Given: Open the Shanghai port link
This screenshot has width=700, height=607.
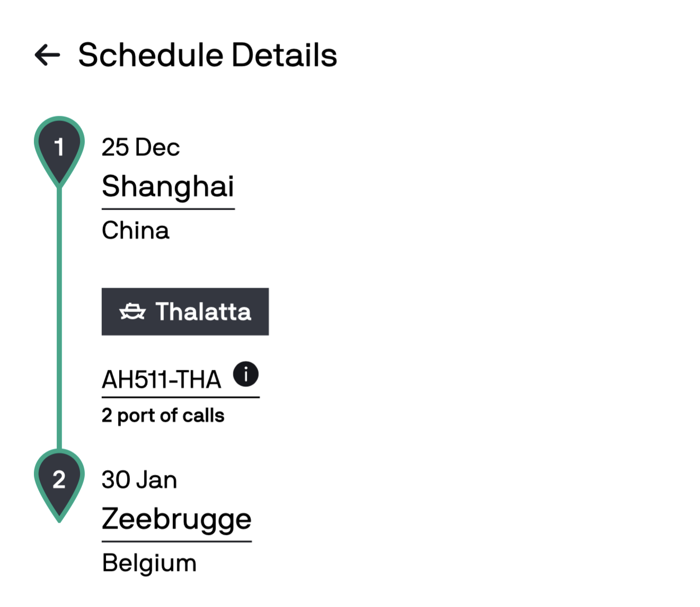Looking at the screenshot, I should (x=168, y=186).
